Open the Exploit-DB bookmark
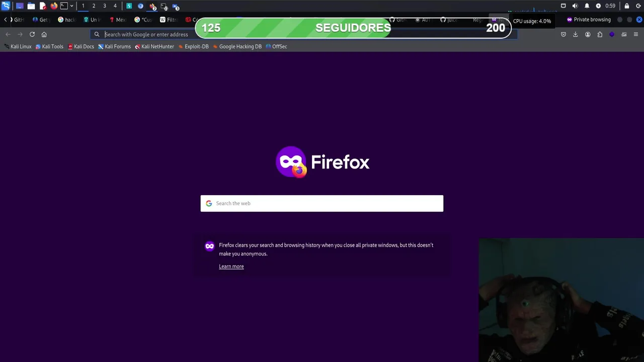The width and height of the screenshot is (644, 362). coord(193,46)
